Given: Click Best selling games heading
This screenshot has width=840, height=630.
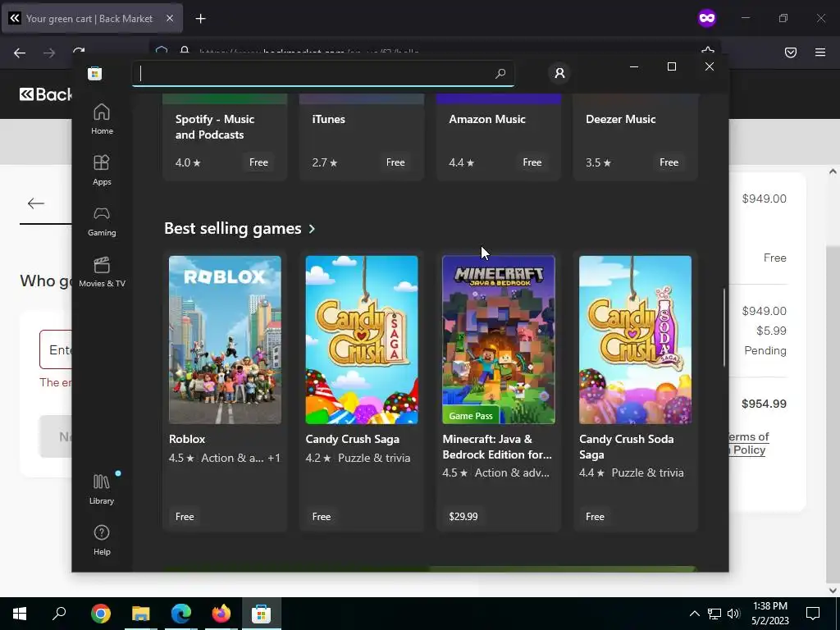Looking at the screenshot, I should point(232,228).
